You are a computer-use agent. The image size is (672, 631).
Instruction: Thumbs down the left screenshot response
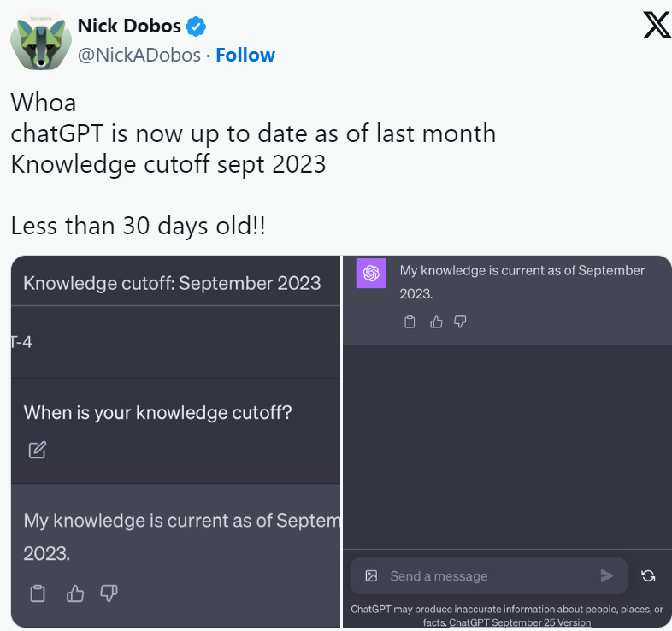click(x=109, y=593)
